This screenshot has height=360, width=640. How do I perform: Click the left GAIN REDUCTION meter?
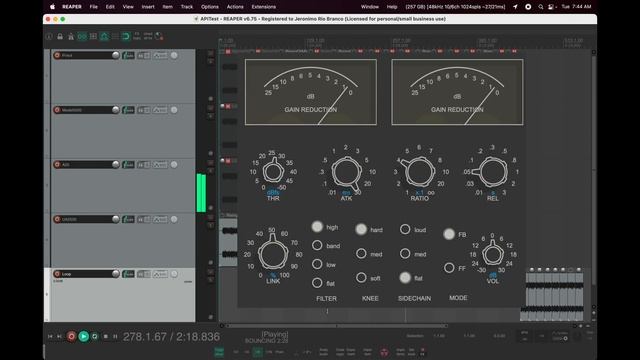point(311,92)
